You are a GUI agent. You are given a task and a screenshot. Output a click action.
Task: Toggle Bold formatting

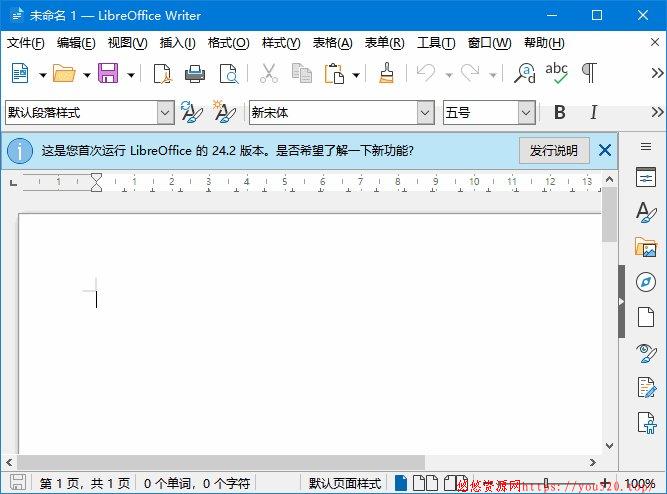(560, 112)
